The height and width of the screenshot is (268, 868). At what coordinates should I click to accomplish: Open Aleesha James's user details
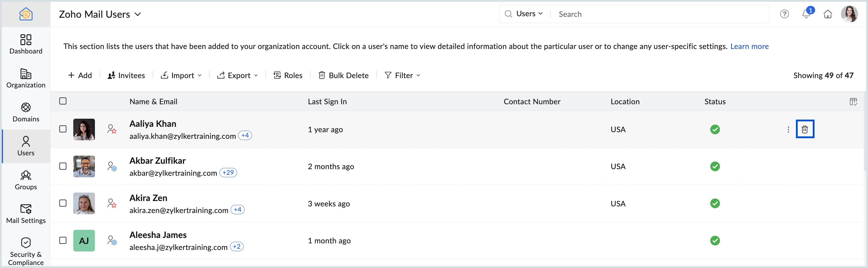click(158, 235)
